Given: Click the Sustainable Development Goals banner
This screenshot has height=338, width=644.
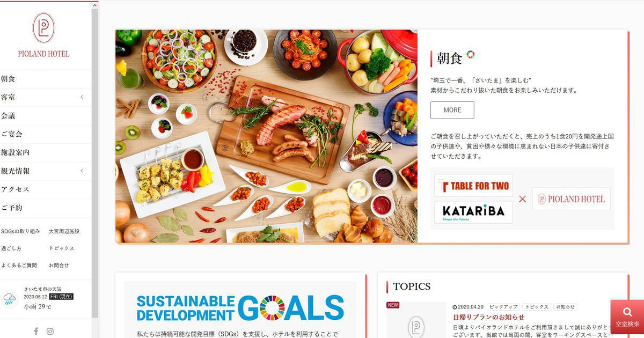Looking at the screenshot, I should 240,308.
